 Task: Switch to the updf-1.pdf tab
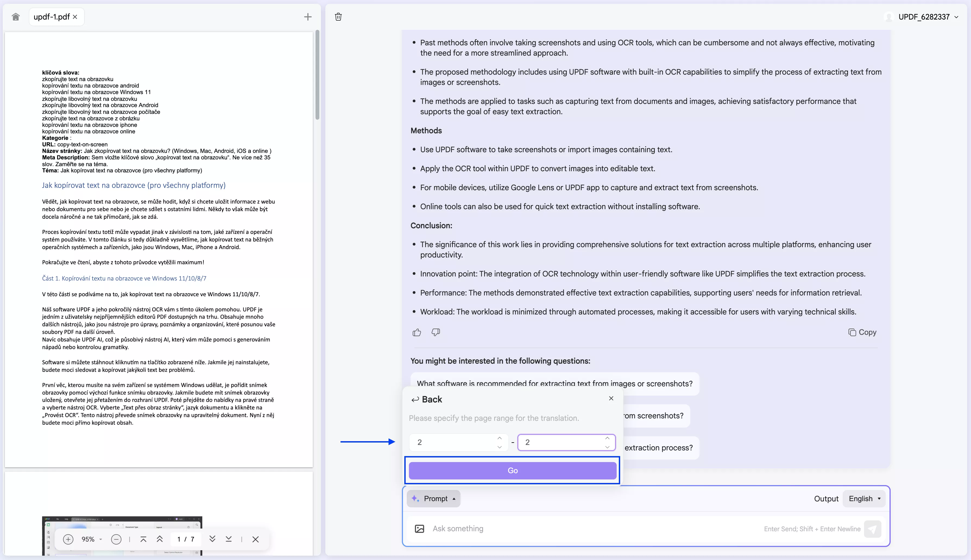coord(51,17)
